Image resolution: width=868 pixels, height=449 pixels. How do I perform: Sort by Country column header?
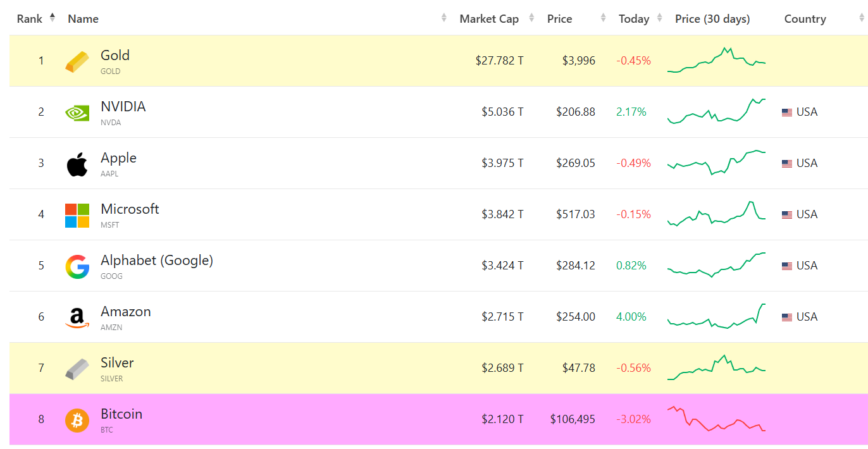coord(805,19)
